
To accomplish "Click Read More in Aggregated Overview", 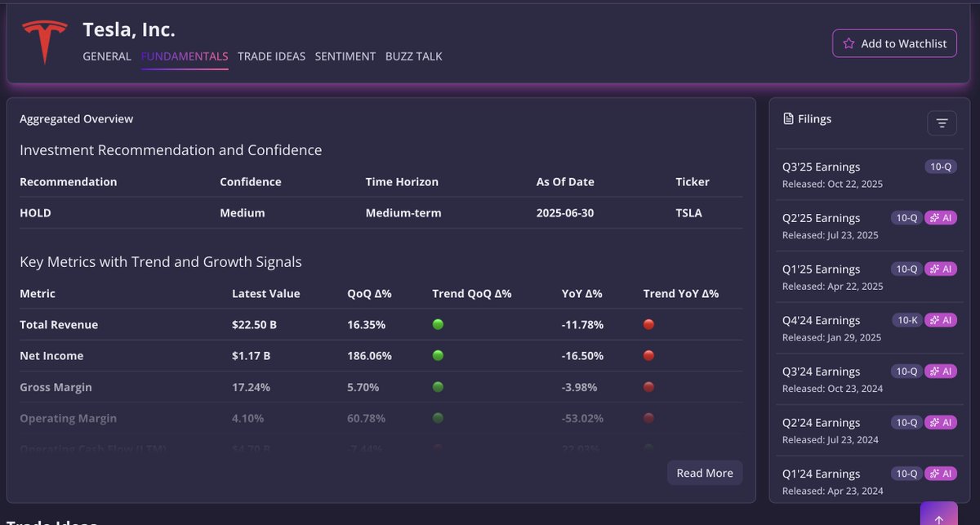I will tap(705, 473).
